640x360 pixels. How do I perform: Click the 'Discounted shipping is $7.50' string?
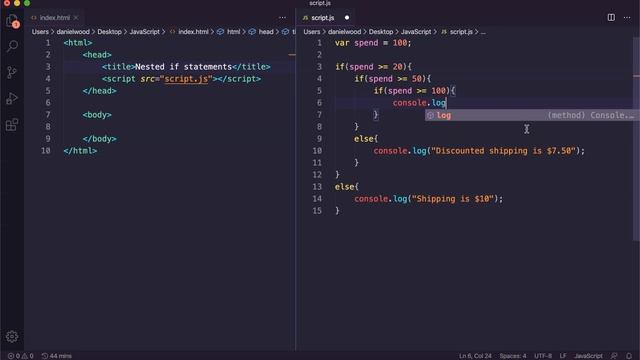point(504,151)
